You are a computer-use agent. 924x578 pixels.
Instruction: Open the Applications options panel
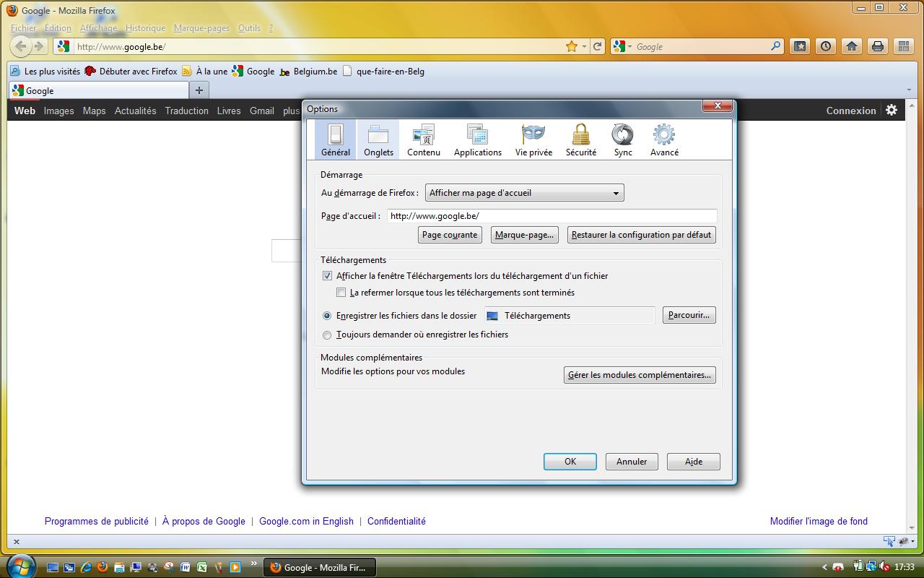478,139
